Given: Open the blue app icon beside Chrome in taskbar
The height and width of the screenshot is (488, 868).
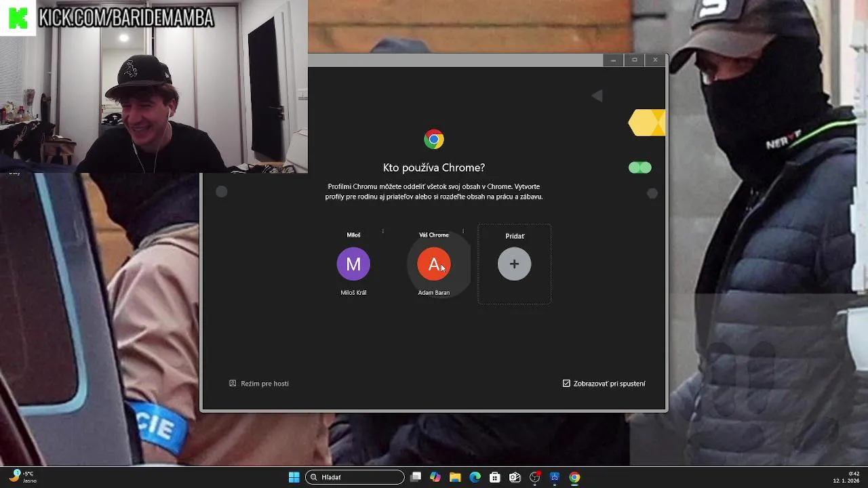Looking at the screenshot, I should [555, 477].
